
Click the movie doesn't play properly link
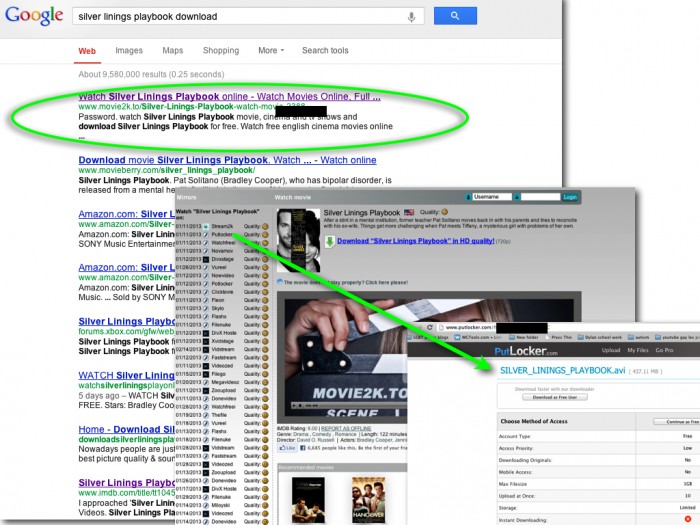[x=346, y=282]
